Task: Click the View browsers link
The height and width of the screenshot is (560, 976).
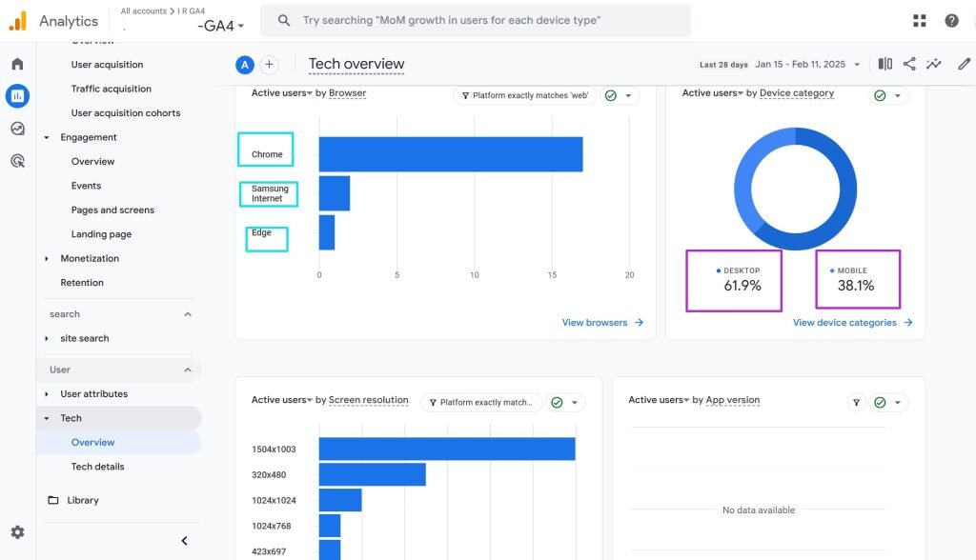Action: point(602,323)
